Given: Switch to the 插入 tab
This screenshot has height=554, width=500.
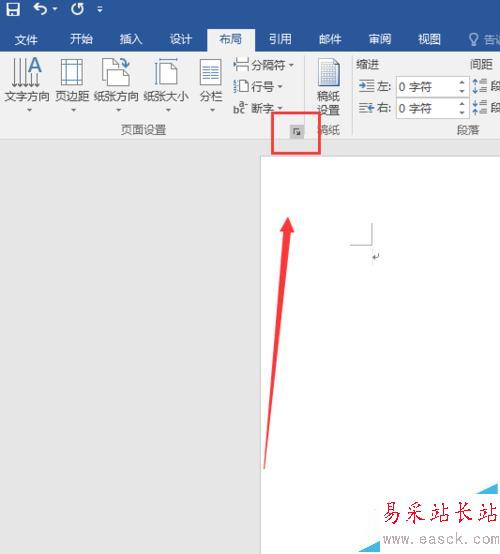Looking at the screenshot, I should pos(131,39).
